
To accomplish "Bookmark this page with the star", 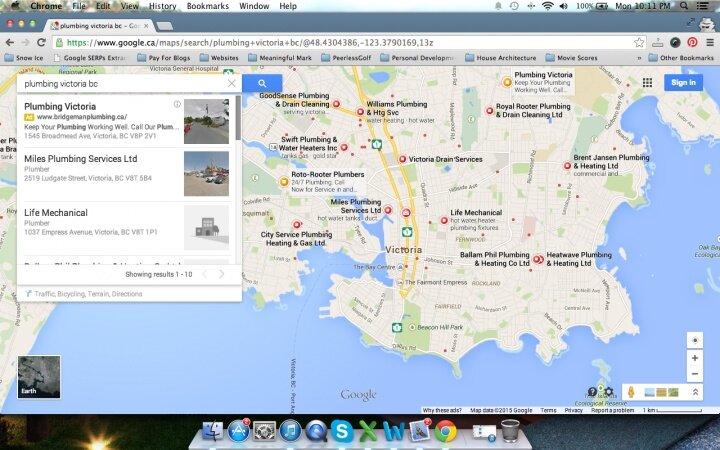I will pyautogui.click(x=639, y=43).
